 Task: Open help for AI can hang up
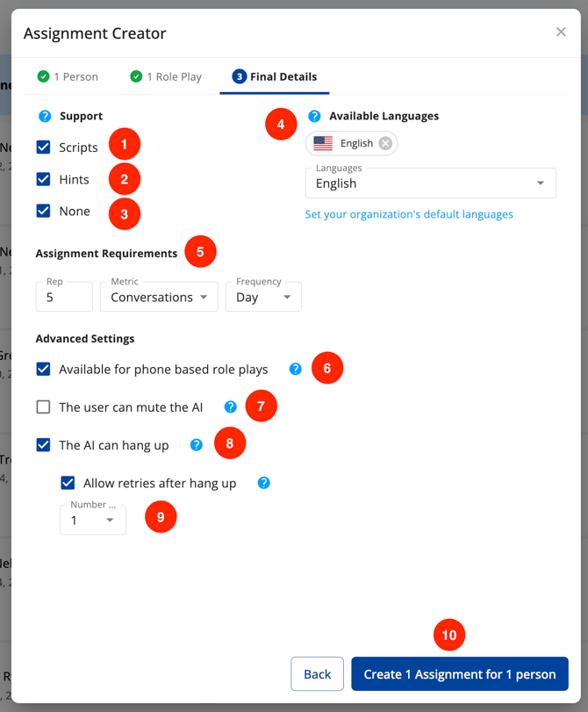coord(197,445)
